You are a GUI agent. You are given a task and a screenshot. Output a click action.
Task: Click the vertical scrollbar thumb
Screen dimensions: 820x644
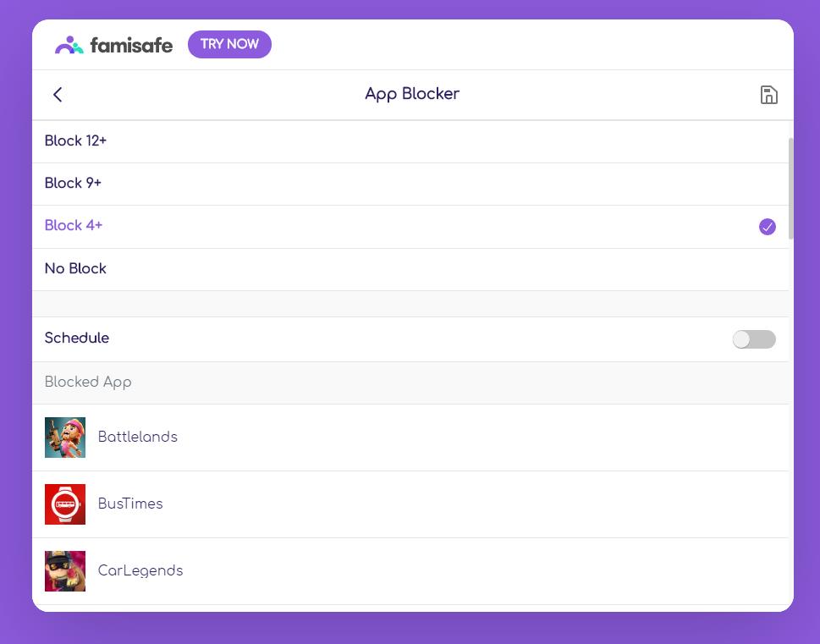[x=791, y=188]
